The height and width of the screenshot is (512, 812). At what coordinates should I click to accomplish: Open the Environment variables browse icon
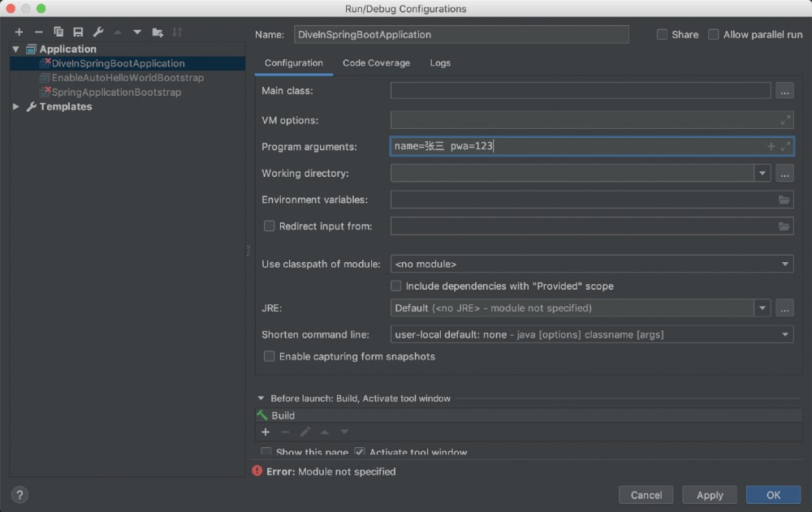coord(784,200)
